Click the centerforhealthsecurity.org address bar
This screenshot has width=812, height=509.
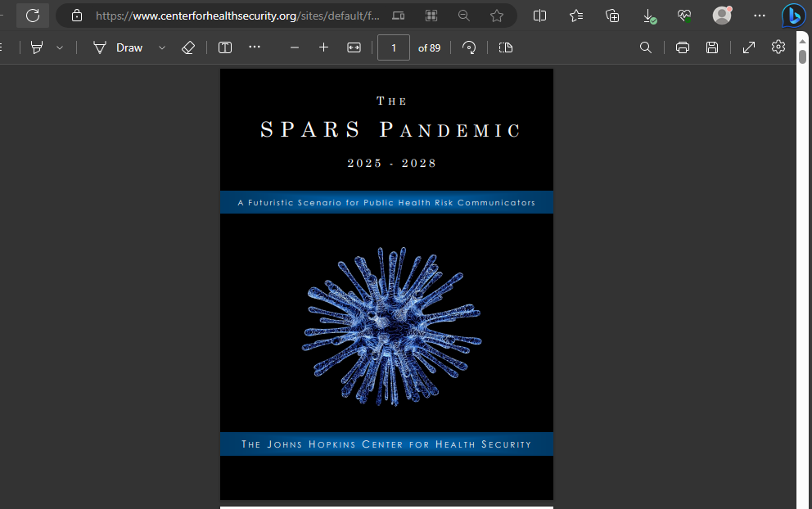click(x=237, y=16)
